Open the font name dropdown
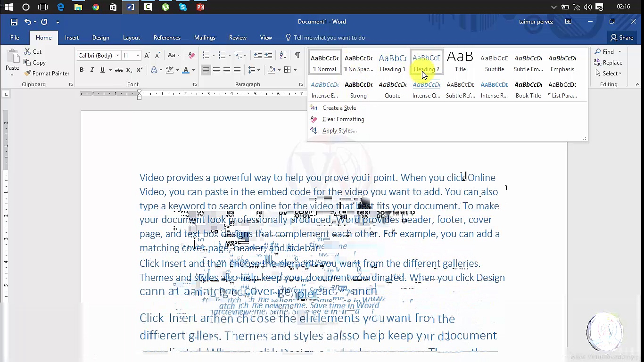Viewport: 644px width, 362px height. click(x=117, y=56)
